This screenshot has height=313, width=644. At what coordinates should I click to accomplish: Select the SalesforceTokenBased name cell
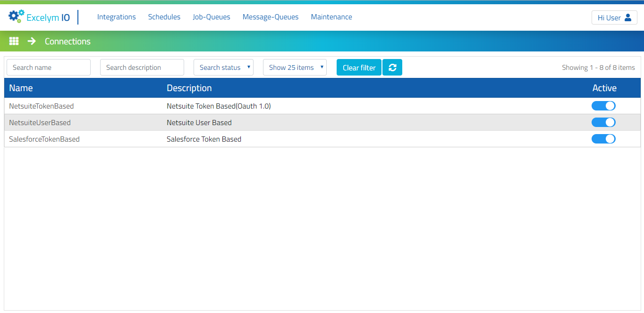coord(44,139)
